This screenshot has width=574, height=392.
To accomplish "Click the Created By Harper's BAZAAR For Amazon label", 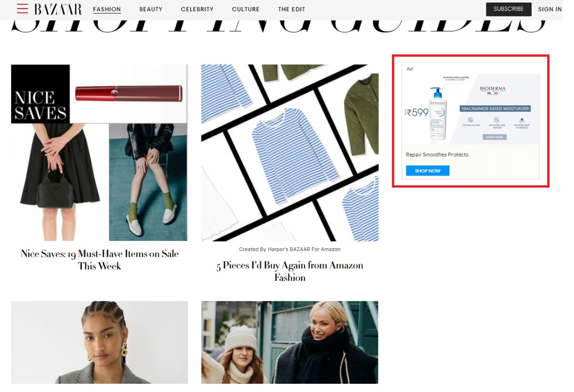I will click(x=290, y=249).
